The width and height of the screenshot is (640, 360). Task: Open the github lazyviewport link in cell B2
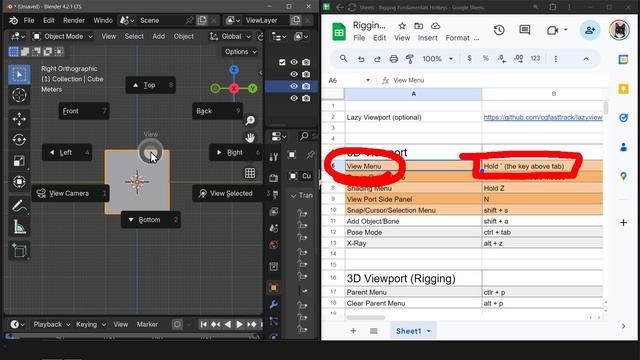coord(543,117)
